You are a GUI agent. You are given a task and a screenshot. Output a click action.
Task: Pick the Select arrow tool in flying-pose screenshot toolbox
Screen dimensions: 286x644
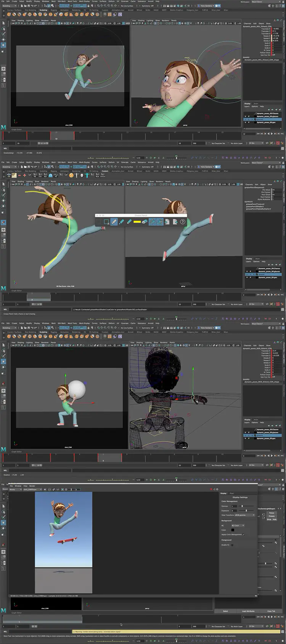[3, 23]
